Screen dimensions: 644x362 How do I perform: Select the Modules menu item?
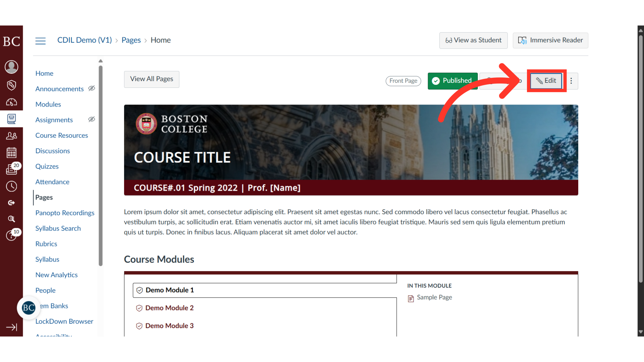click(x=48, y=104)
